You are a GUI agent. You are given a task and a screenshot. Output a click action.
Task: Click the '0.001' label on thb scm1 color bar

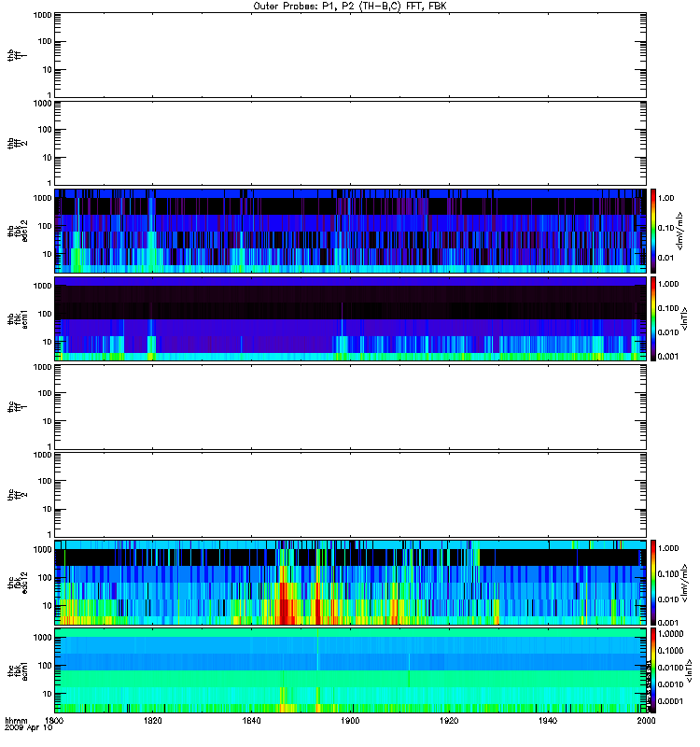point(668,357)
